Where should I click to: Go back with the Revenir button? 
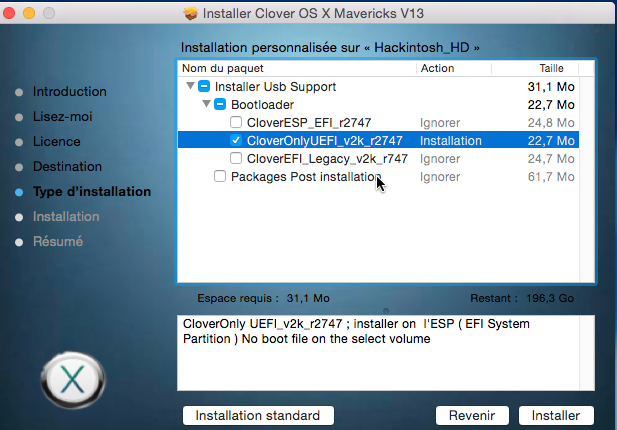[472, 415]
